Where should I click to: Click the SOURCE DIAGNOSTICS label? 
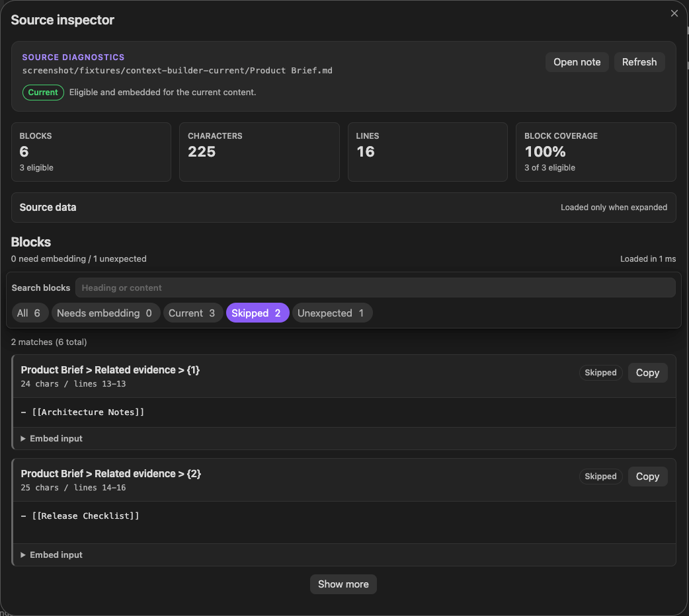pyautogui.click(x=73, y=57)
